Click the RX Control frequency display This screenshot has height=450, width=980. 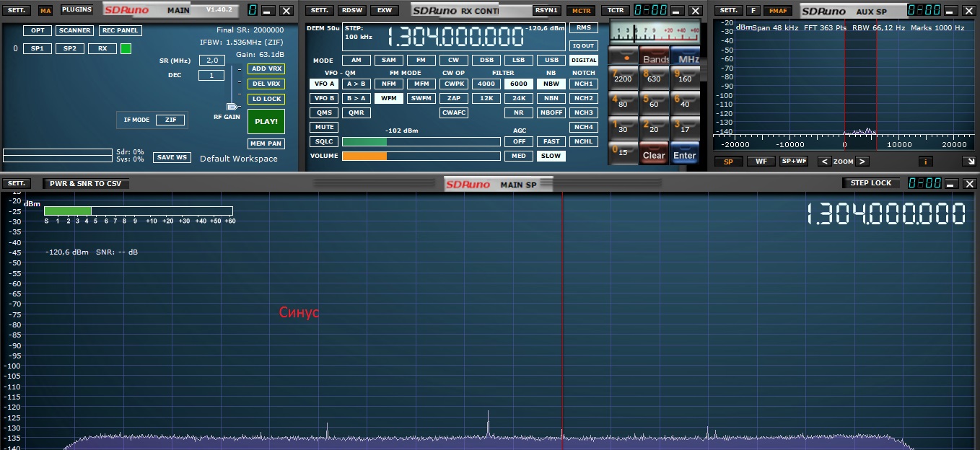click(455, 37)
